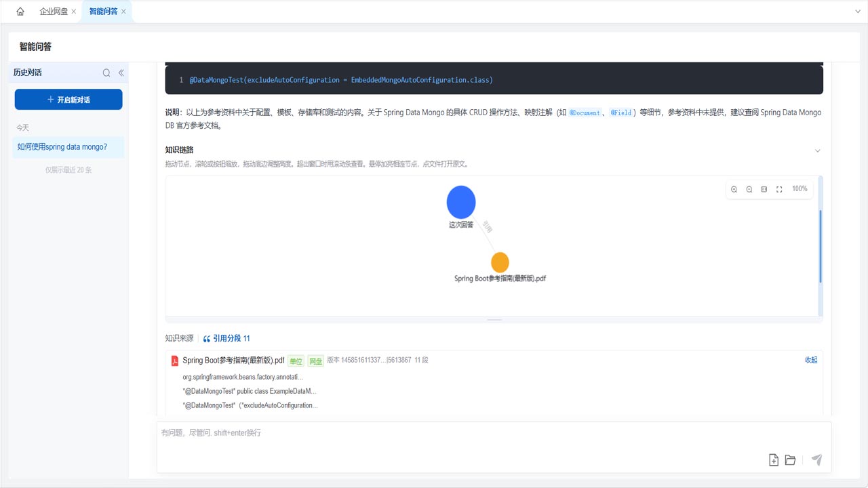Open the folder picker in input box
868x488 pixels.
pos(790,460)
